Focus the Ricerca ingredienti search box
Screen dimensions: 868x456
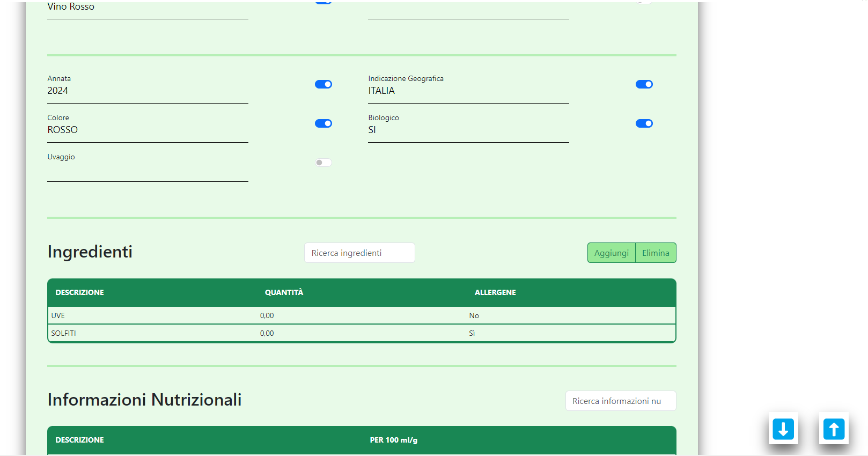359,253
